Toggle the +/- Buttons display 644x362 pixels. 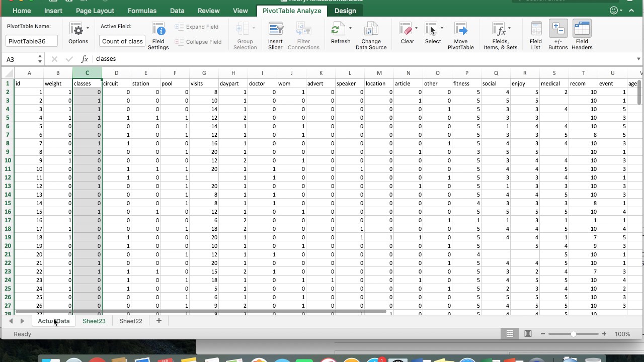pos(557,36)
